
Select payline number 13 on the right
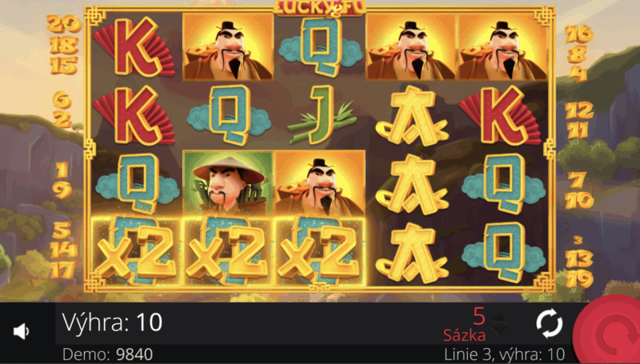(579, 258)
